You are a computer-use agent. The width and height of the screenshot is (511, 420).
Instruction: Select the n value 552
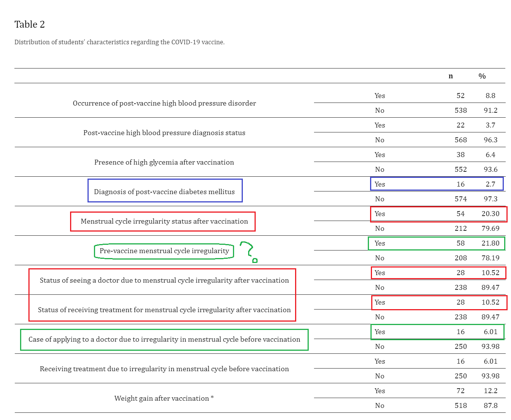(x=461, y=170)
